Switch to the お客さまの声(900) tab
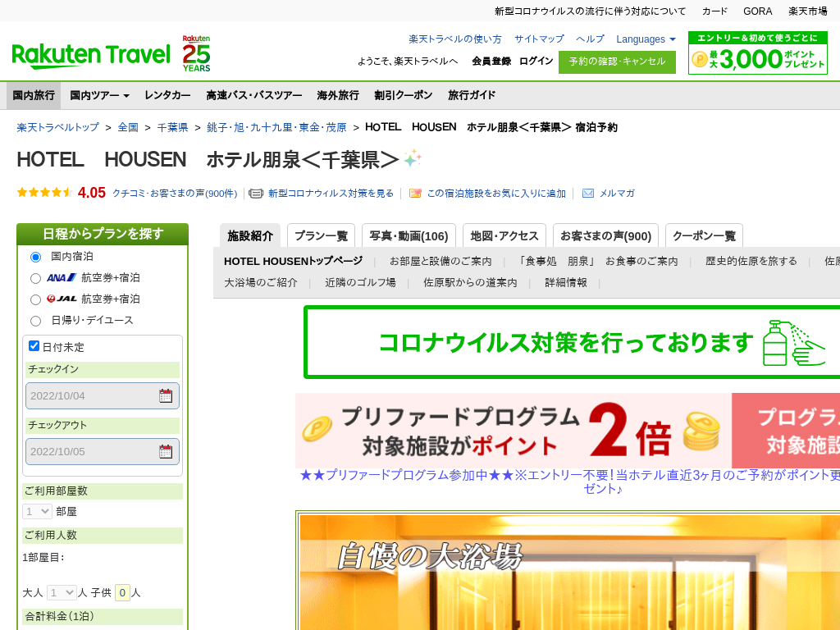 (606, 235)
